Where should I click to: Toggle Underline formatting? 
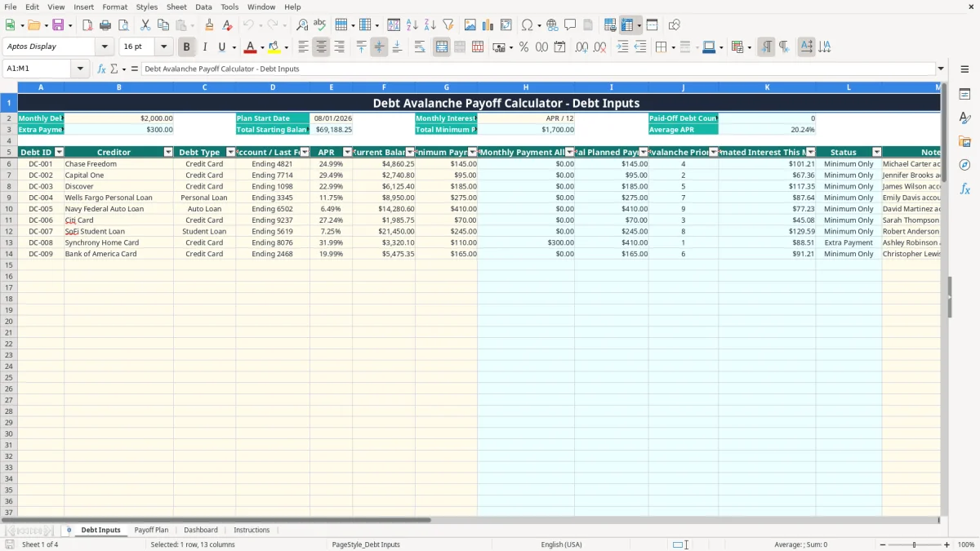pos(221,47)
